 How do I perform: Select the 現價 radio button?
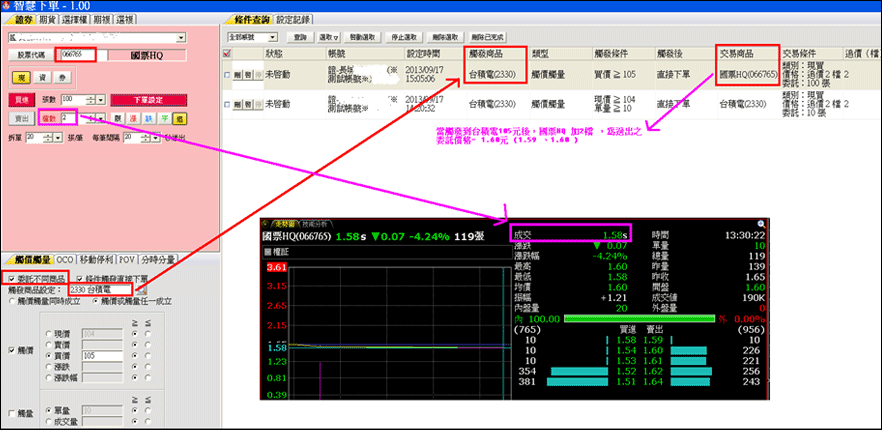click(x=48, y=334)
